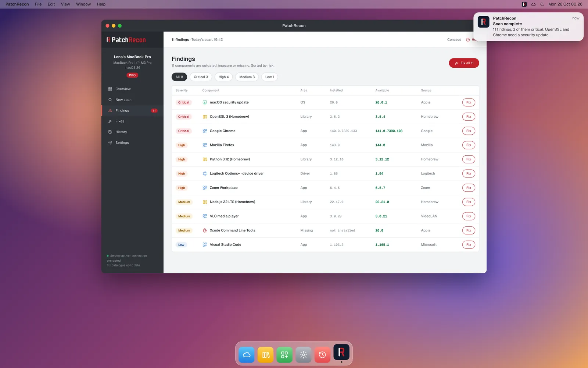Open the red history clock dock icon
This screenshot has height=368, width=588.
[322, 355]
